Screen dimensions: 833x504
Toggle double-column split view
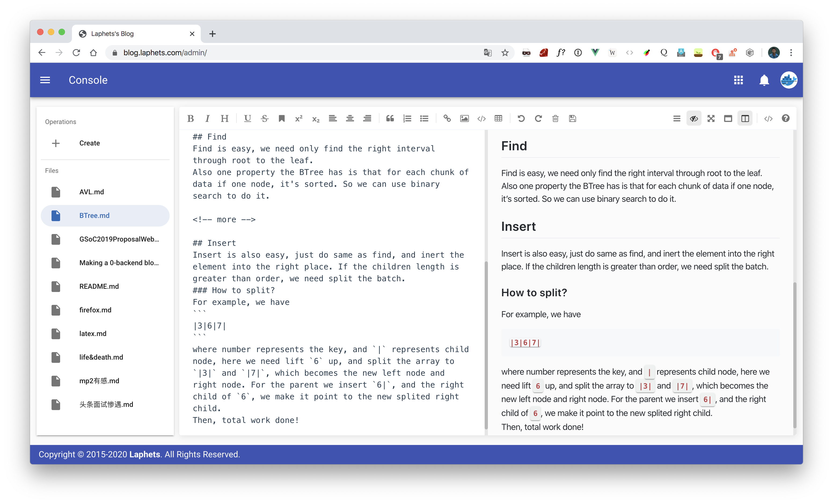point(745,118)
